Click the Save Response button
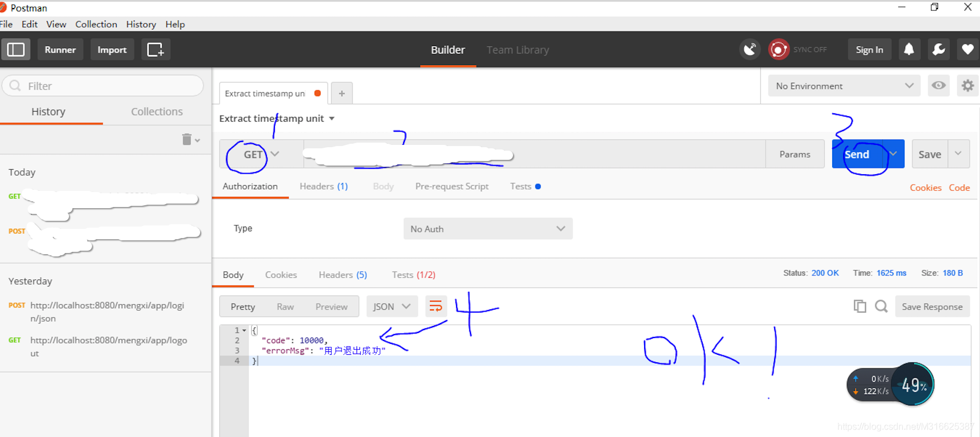The image size is (980, 437). pyautogui.click(x=932, y=306)
